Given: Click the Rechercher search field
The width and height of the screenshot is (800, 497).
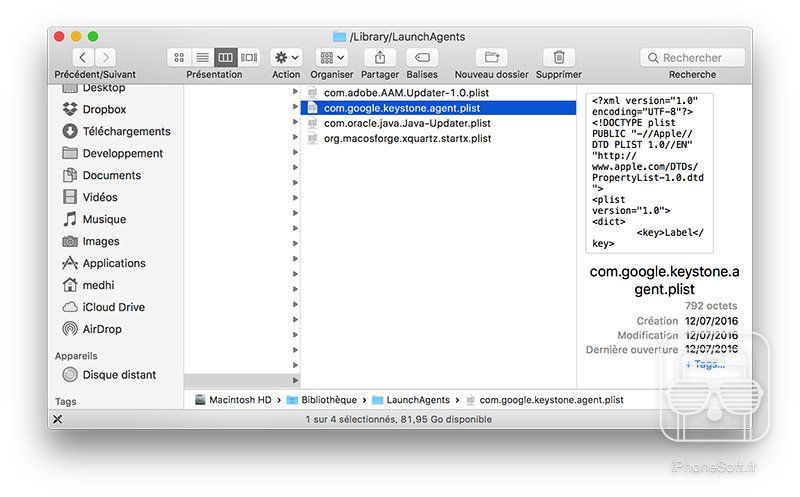Looking at the screenshot, I should (x=692, y=58).
